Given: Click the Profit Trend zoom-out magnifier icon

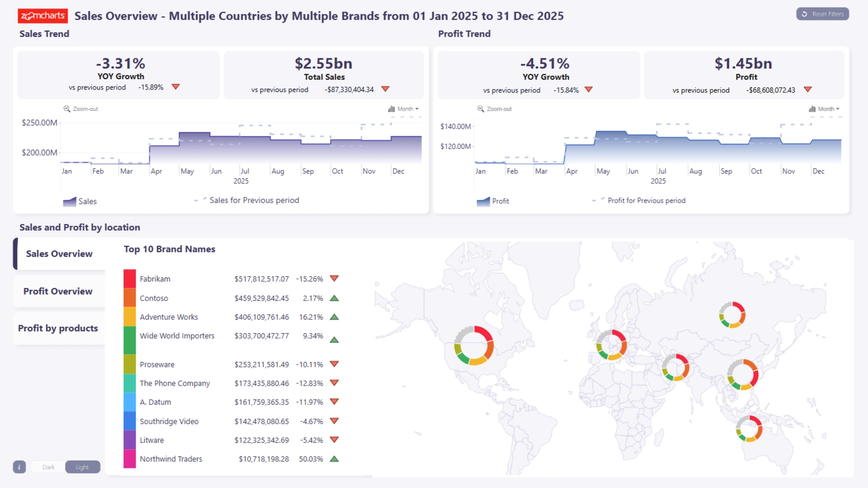Looking at the screenshot, I should [481, 109].
